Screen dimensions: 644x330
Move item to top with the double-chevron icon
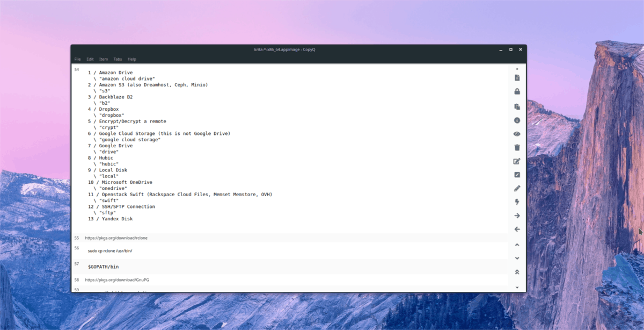(517, 271)
